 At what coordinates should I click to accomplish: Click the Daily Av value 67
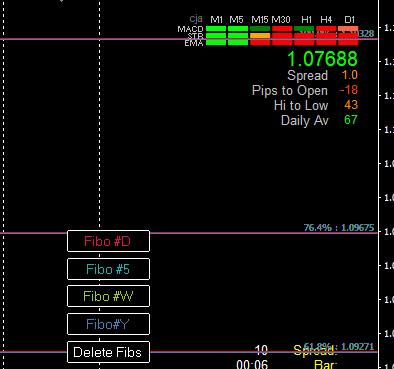pyautogui.click(x=351, y=120)
